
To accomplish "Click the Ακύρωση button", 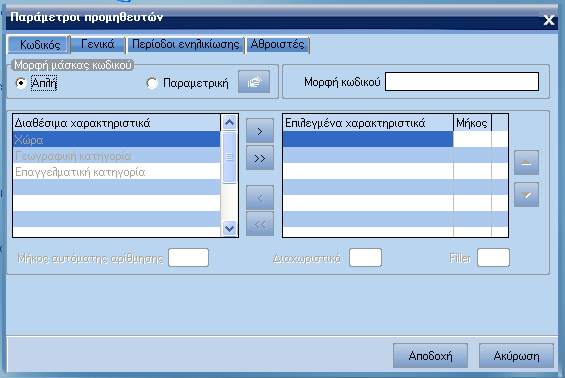I will (x=516, y=356).
